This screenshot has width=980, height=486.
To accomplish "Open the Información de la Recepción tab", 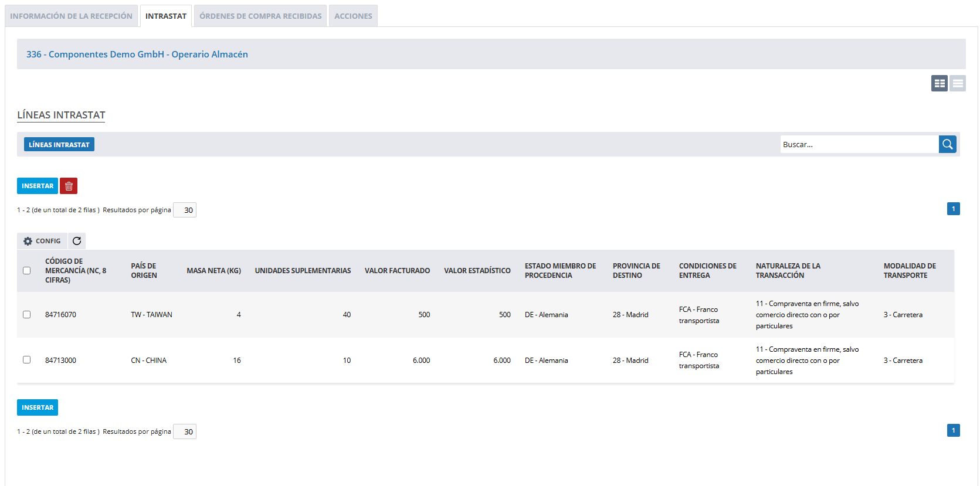I will (x=72, y=16).
